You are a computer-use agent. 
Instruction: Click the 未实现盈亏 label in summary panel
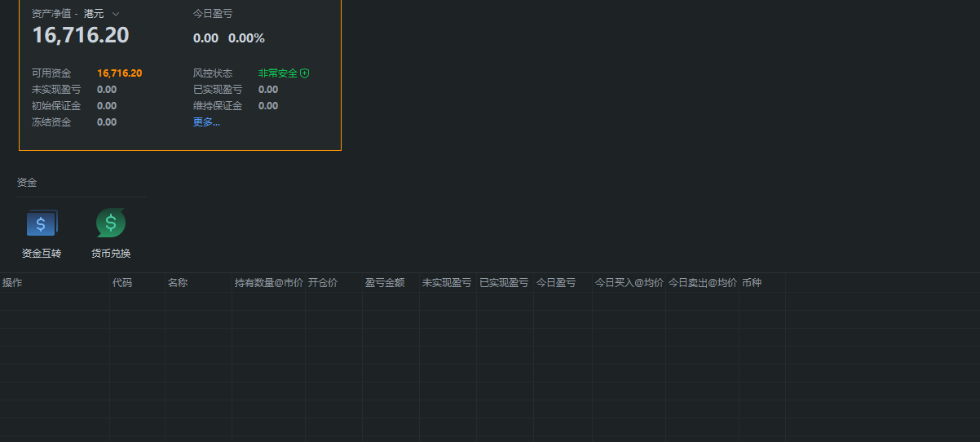point(56,90)
